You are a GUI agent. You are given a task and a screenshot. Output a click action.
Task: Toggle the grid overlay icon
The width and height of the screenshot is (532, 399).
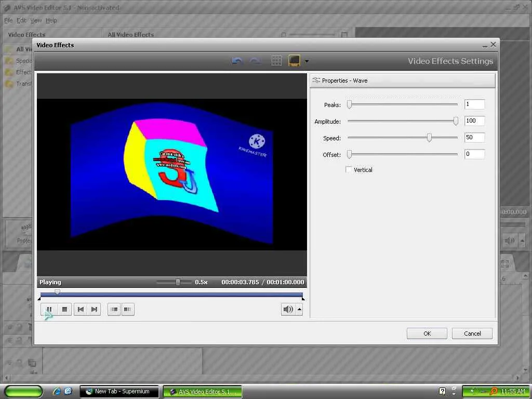click(x=276, y=61)
